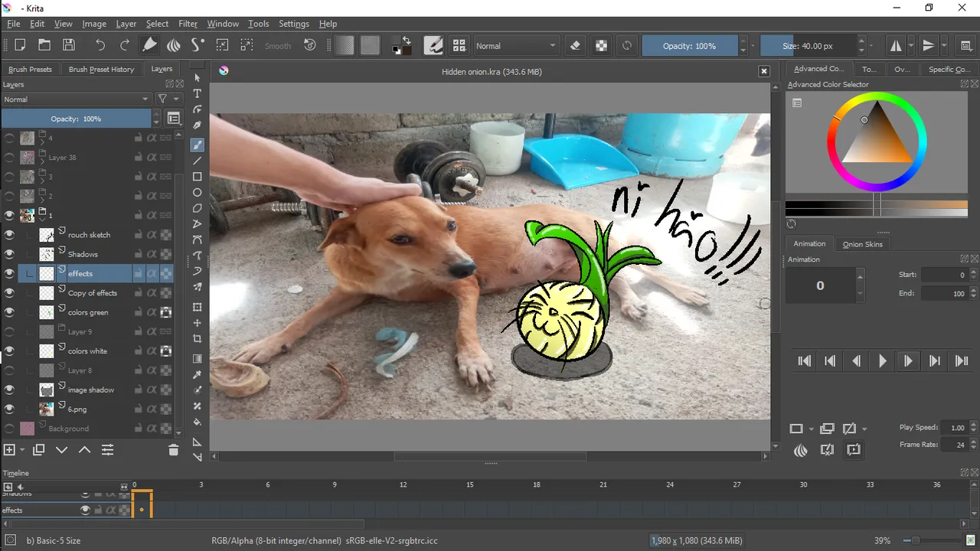The image size is (980, 551).
Task: Open the Settings menu
Action: coord(294,24)
